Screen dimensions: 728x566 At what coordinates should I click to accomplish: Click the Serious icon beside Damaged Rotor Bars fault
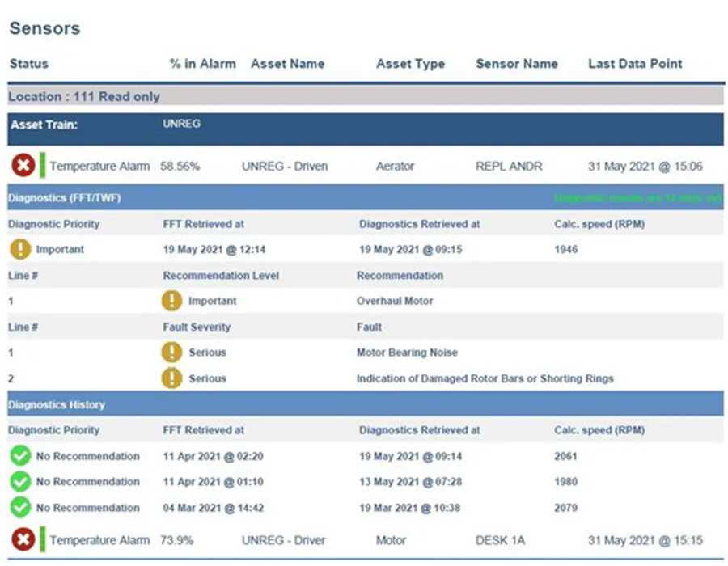pyautogui.click(x=171, y=378)
